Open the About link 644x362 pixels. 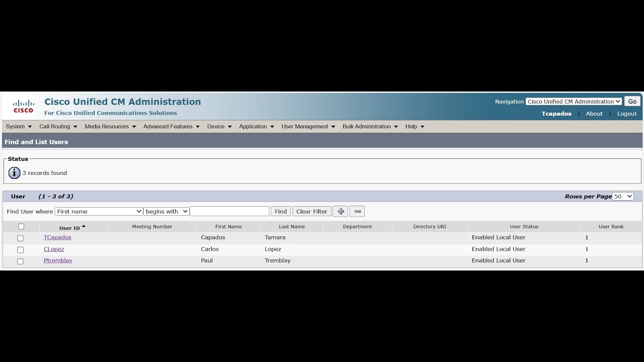[594, 114]
